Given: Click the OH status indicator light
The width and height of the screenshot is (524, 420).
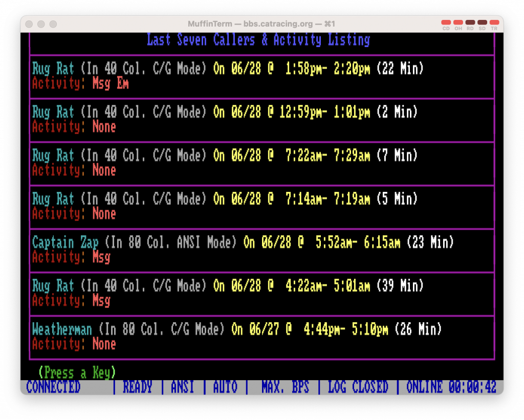Looking at the screenshot, I should click(458, 23).
